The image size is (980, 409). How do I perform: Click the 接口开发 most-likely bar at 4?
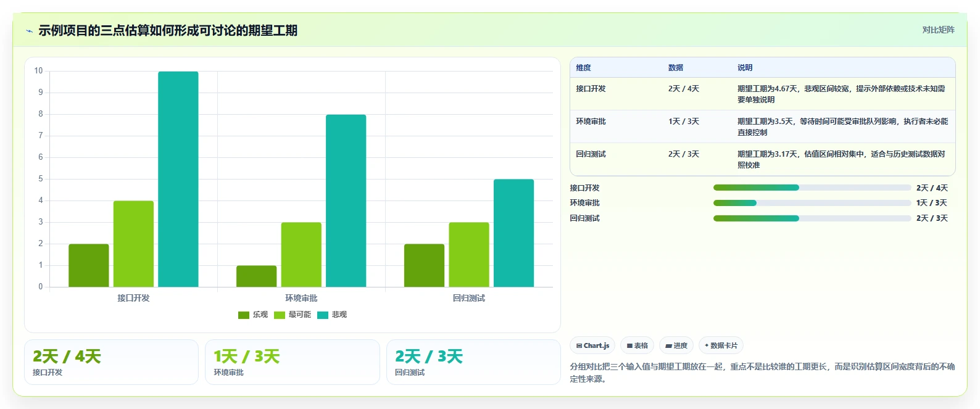pyautogui.click(x=133, y=244)
